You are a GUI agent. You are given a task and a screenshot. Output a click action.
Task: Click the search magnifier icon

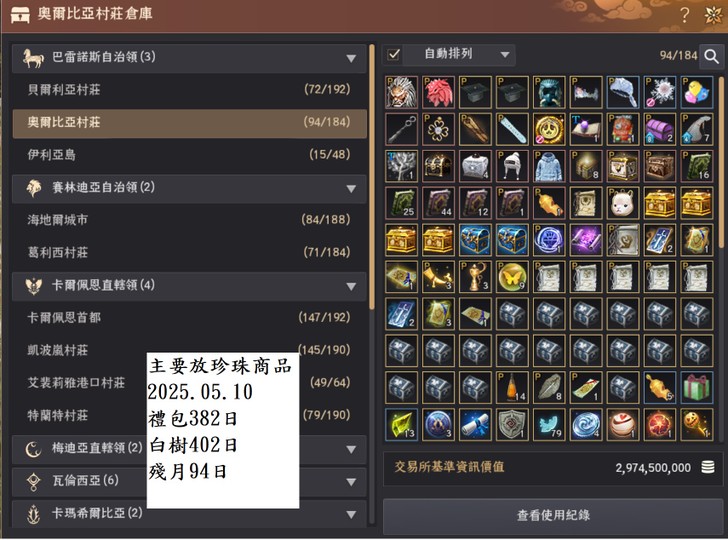pos(711,56)
